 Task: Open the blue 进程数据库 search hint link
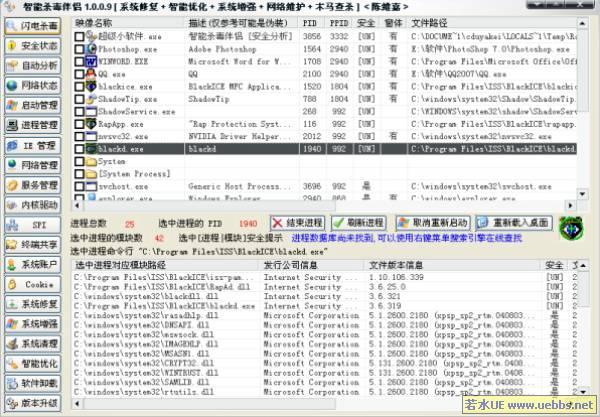(x=406, y=238)
